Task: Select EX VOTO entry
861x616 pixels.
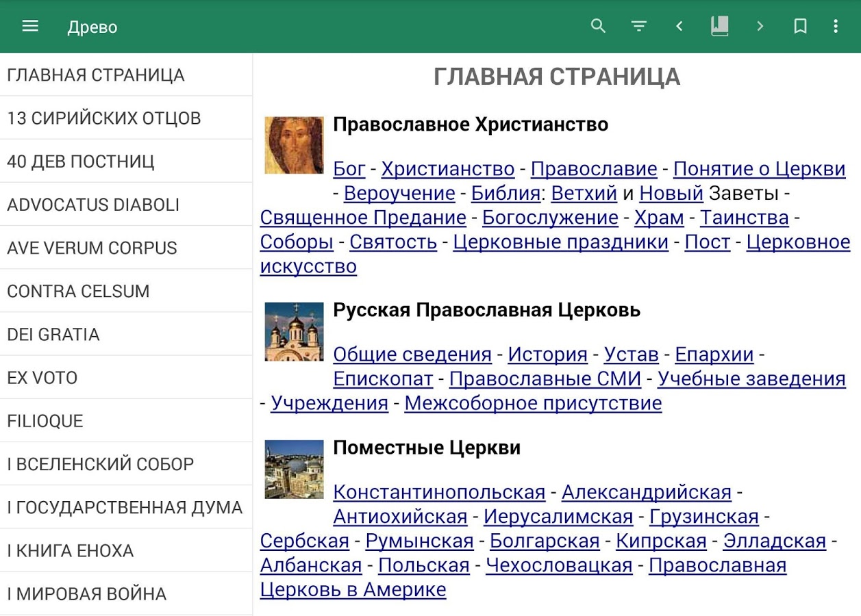Action: 126,376
